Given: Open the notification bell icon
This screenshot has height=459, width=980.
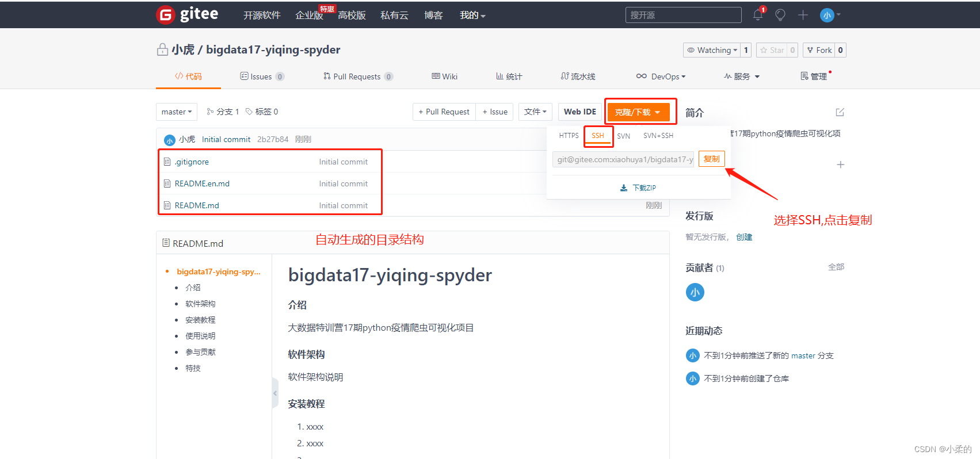Looking at the screenshot, I should [758, 15].
